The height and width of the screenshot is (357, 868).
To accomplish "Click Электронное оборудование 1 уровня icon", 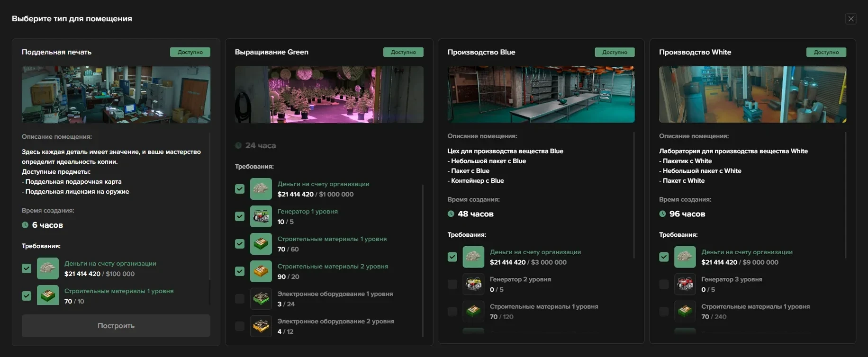I will 261,299.
